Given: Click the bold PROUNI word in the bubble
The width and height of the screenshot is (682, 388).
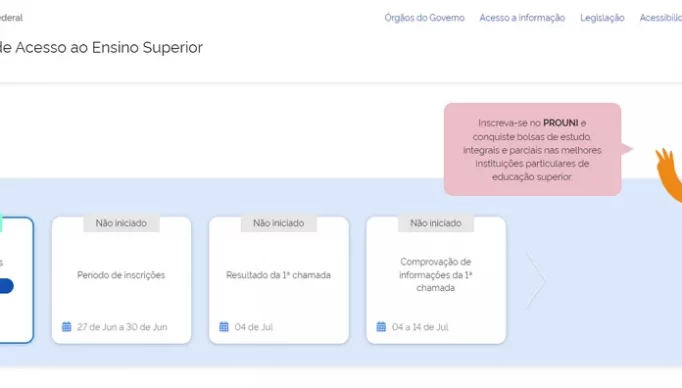Looking at the screenshot, I should tap(561, 123).
